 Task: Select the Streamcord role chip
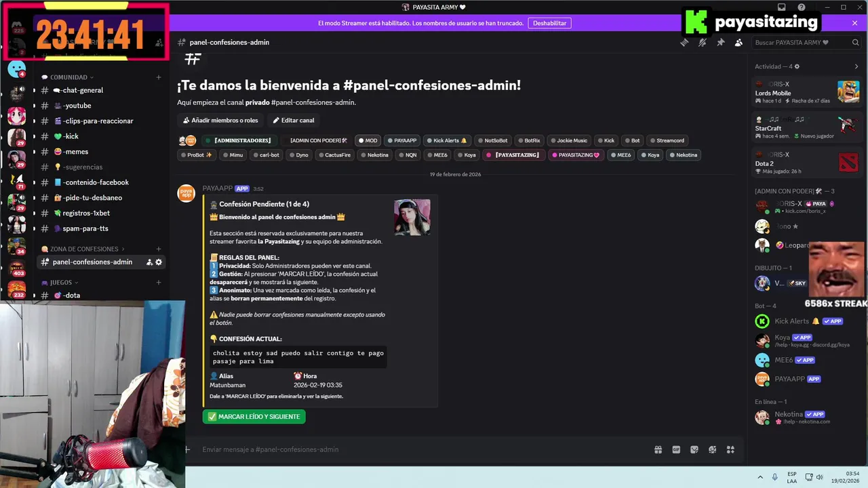tap(667, 140)
